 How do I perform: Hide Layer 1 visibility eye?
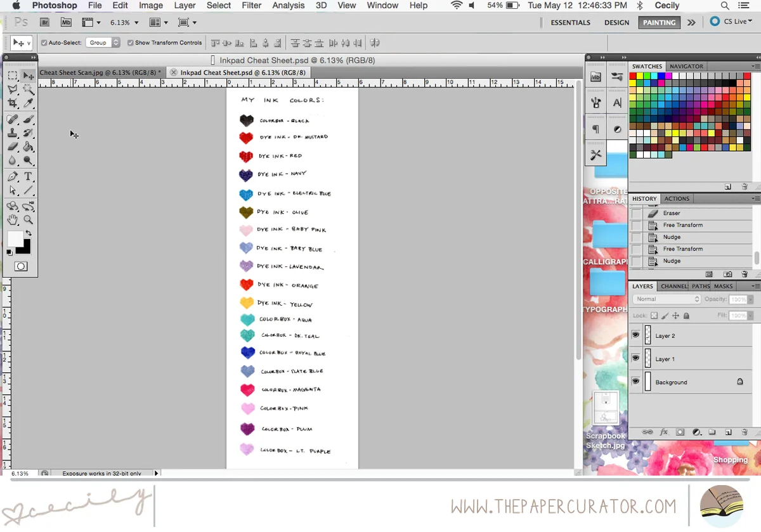coord(635,358)
